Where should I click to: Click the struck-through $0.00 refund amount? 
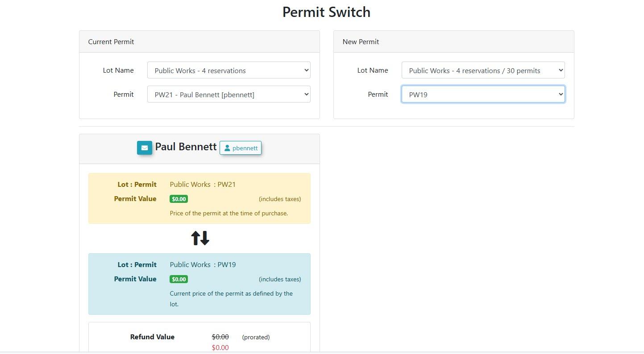click(x=220, y=337)
